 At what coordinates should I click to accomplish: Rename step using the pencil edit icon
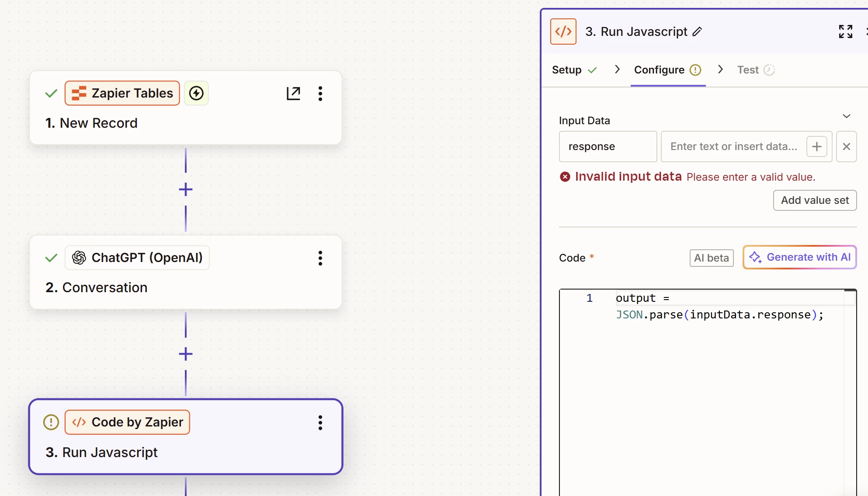pos(698,31)
